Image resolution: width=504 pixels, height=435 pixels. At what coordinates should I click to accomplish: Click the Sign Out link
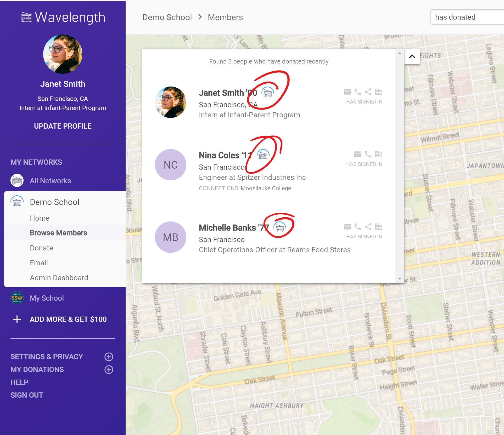coord(27,395)
